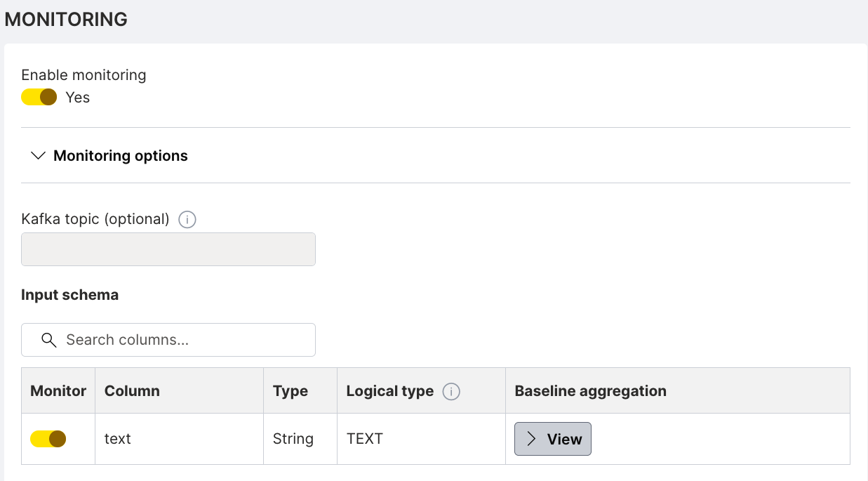Screen dimensions: 868x481
Task: Click the info icon beside Kafka topic
Action: click(187, 220)
